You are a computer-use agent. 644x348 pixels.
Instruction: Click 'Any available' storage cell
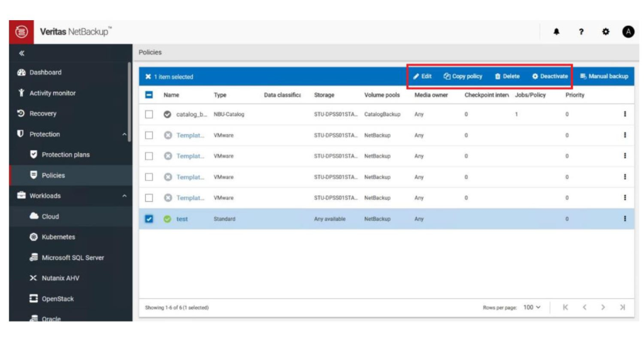[x=330, y=219]
